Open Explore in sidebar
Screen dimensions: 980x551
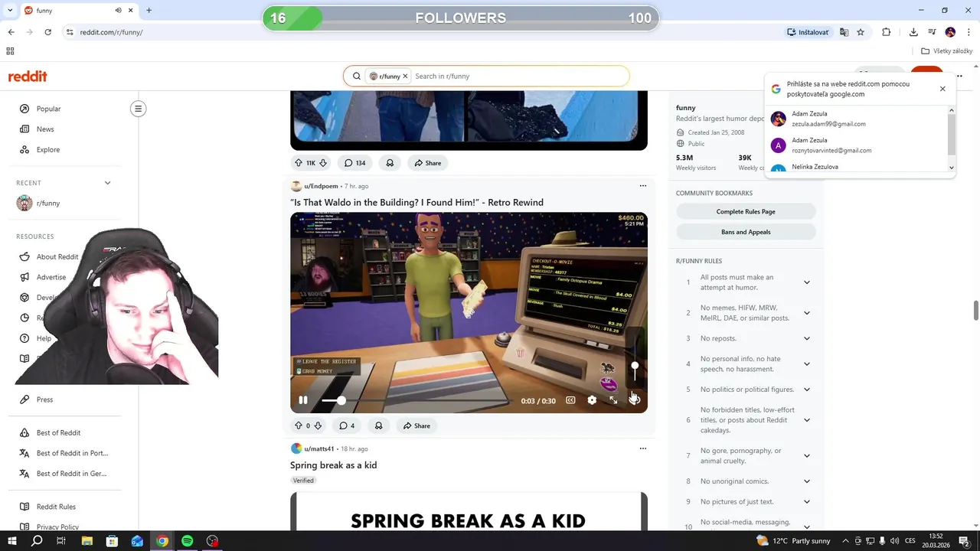[47, 150]
